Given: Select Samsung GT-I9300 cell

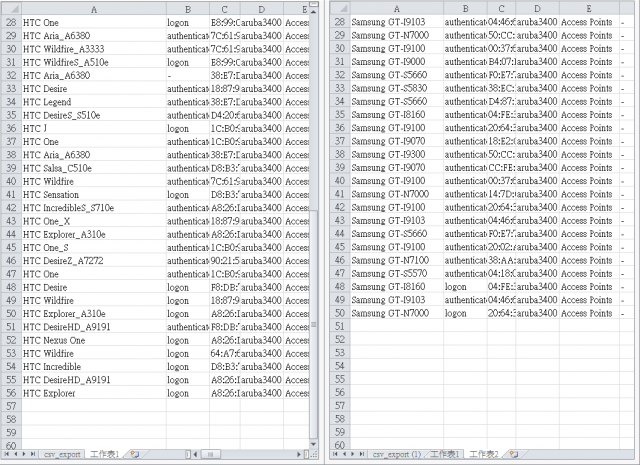Looking at the screenshot, I should point(397,154).
